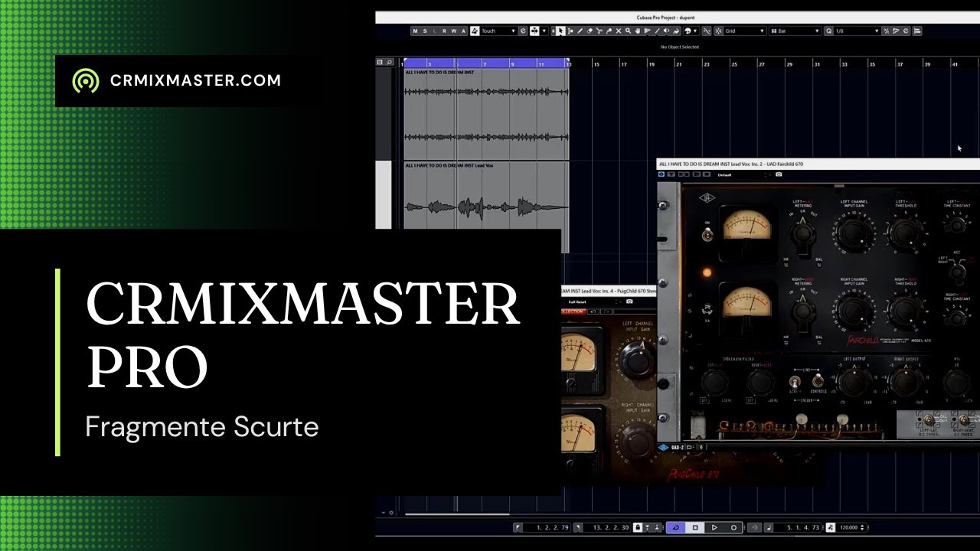Click the Play button in transport
Screen dimensions: 980x551
(x=714, y=527)
